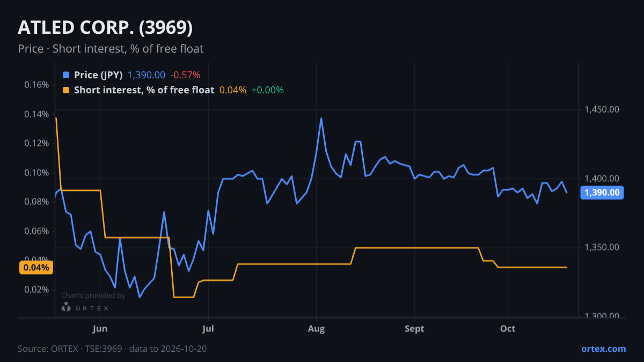Select the Price (JPY) legend label
This screenshot has width=644, height=362.
(98, 75)
